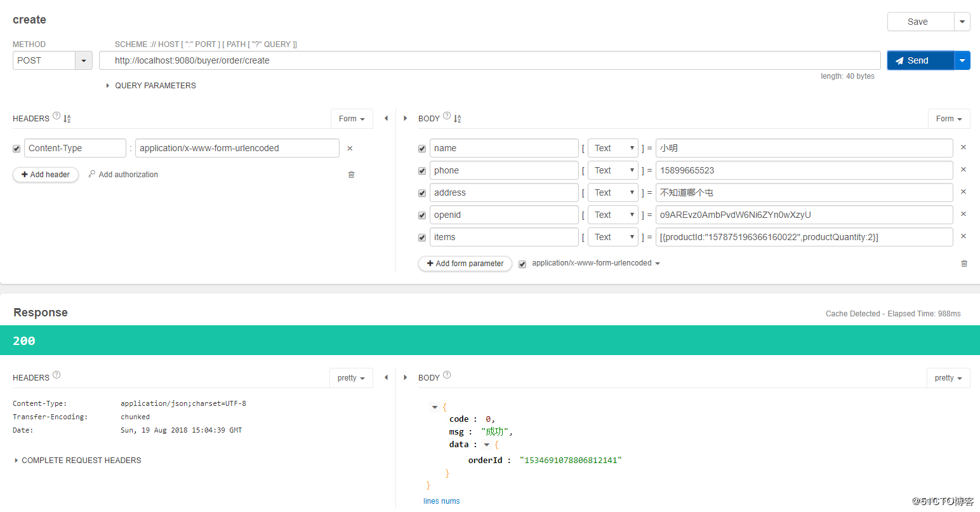The width and height of the screenshot is (980, 512).
Task: Edit the openid value field
Action: (804, 215)
